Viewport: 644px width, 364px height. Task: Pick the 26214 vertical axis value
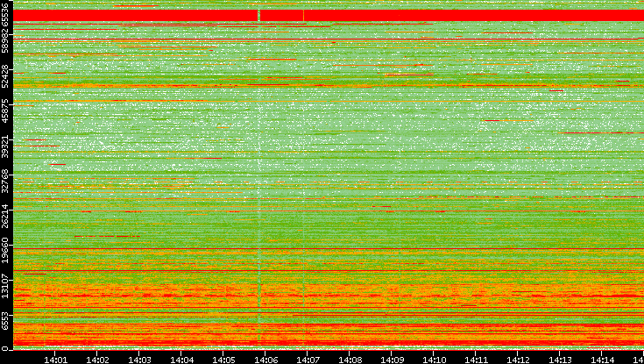6,215
